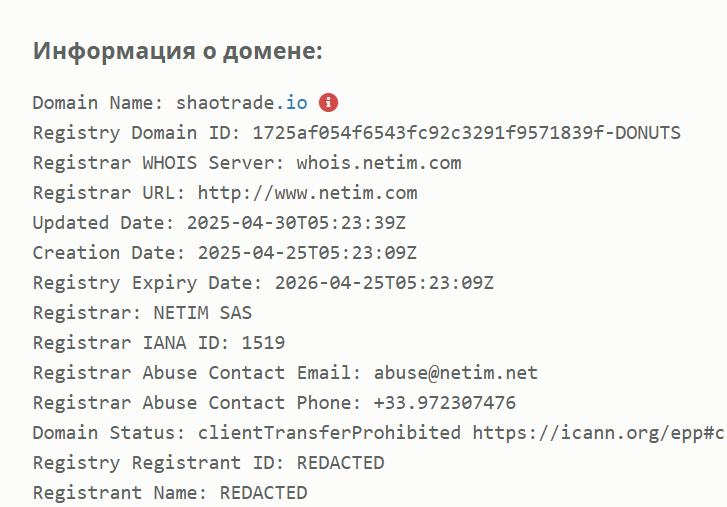
Task: Click the clientTransferProhibited status text
Action: (329, 433)
